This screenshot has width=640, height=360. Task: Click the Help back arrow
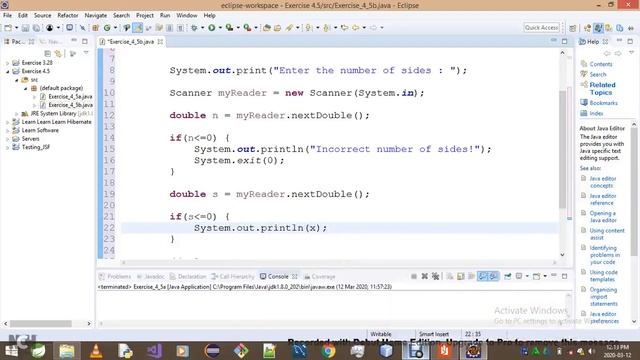click(x=607, y=53)
